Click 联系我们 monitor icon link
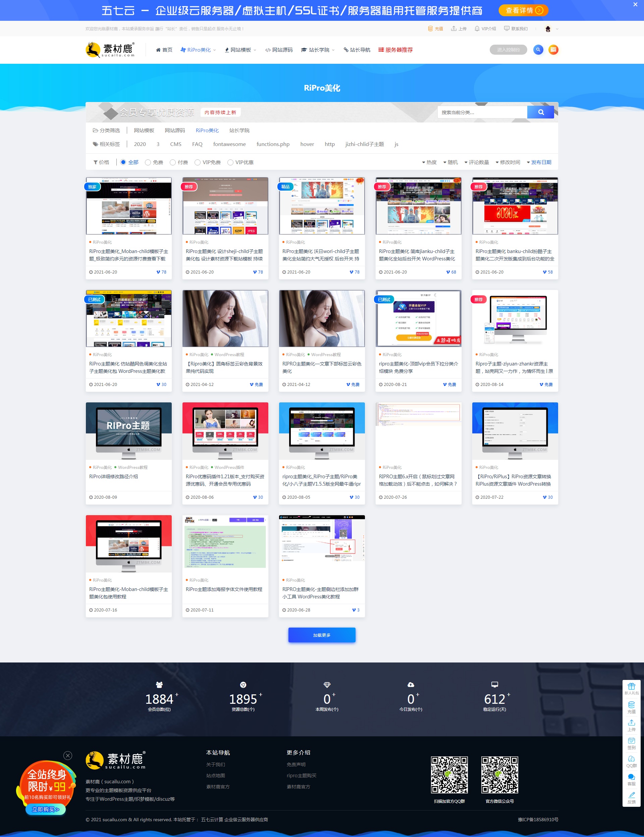The height and width of the screenshot is (837, 644). coord(516,29)
